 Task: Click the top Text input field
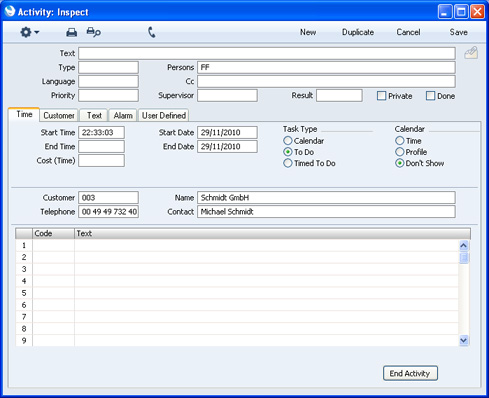[267, 53]
